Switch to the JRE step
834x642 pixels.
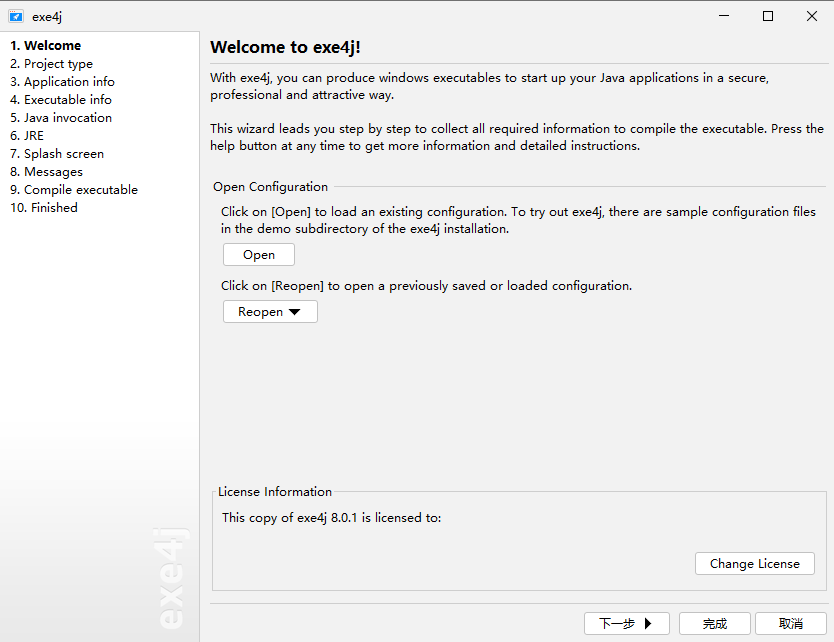[x=27, y=136]
